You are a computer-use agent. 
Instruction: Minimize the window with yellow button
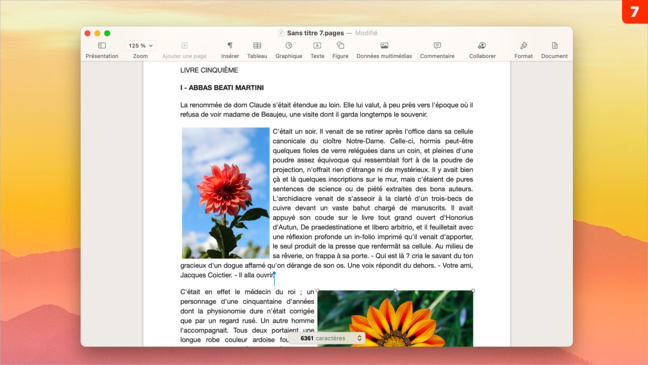point(97,33)
